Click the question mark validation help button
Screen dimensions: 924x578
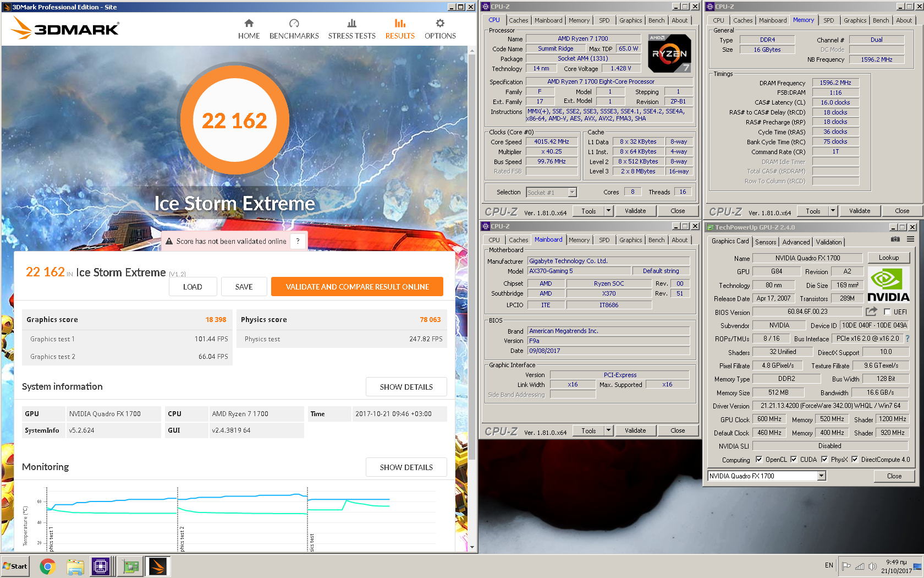(x=298, y=241)
